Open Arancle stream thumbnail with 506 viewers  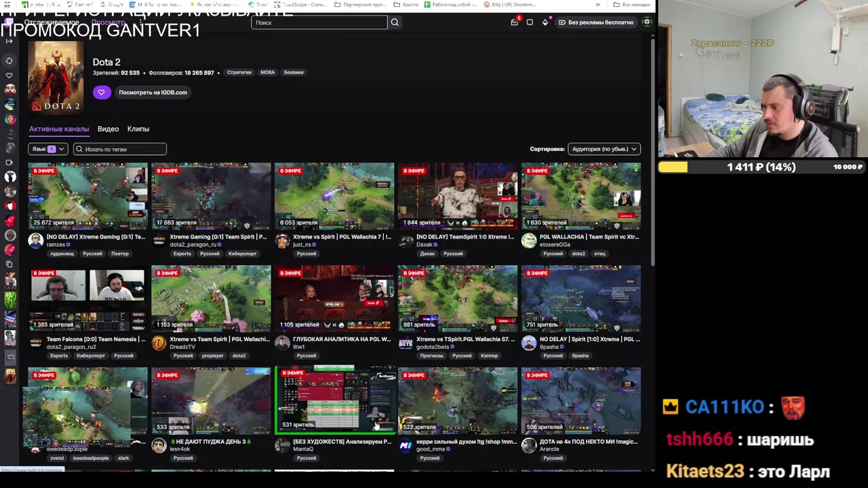(x=581, y=401)
